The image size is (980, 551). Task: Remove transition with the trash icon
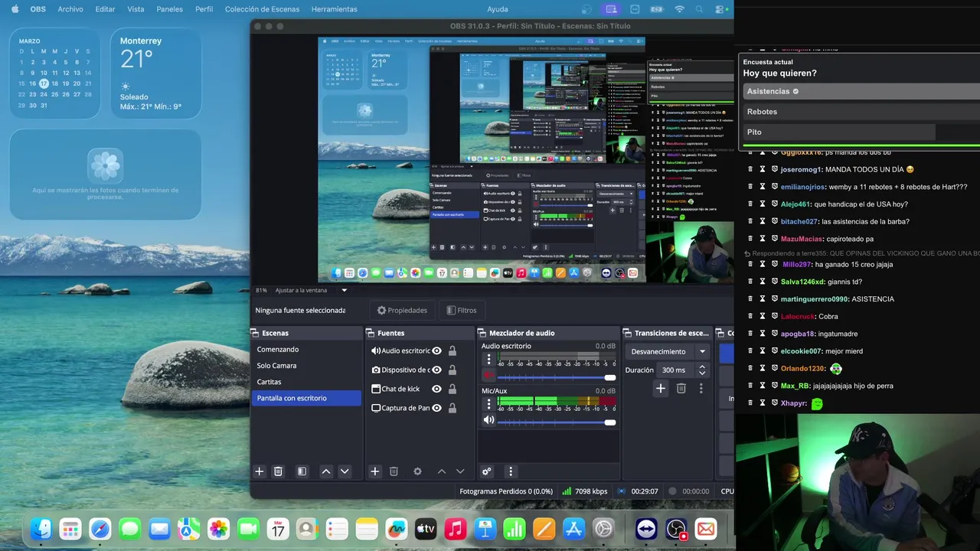[x=681, y=389]
